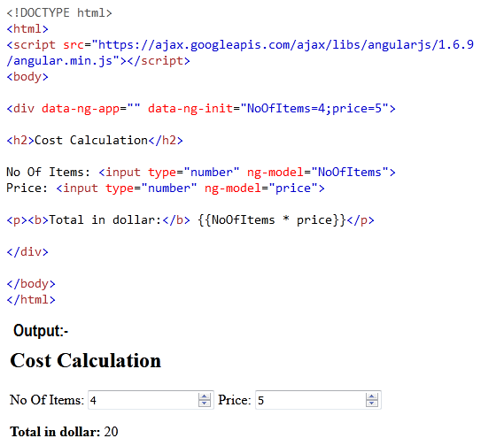Click the 'No Of Items:' output label

point(47,400)
